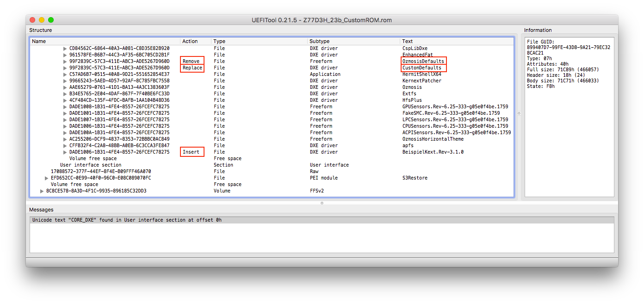Select GUID DADE1001-1B31-4FE4-8557-26FCEFC78275
Screen dimensions: 644x304
(x=119, y=113)
